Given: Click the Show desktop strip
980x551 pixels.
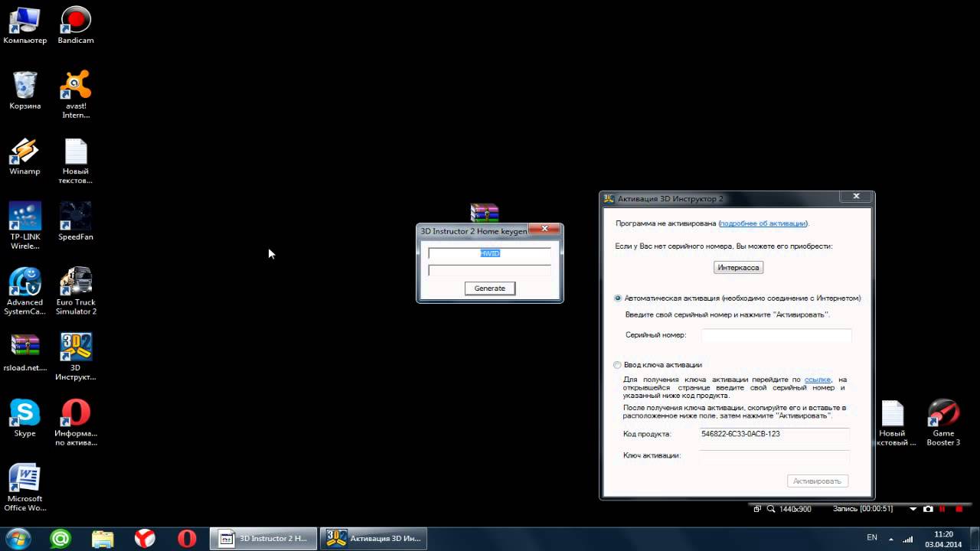Looking at the screenshot, I should click(x=975, y=539).
